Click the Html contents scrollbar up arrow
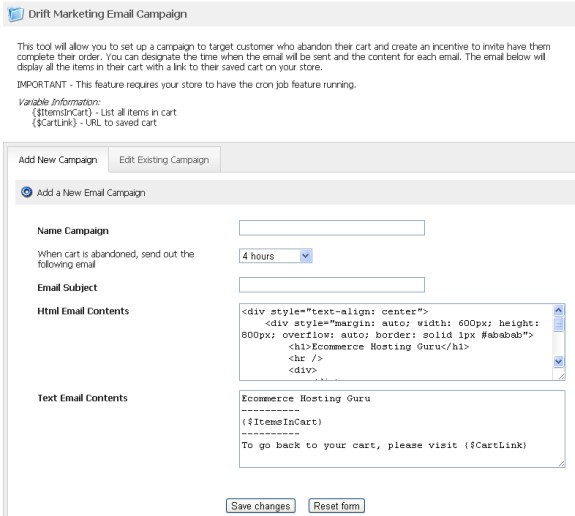Viewport: 575px width, 516px height. pyautogui.click(x=558, y=310)
